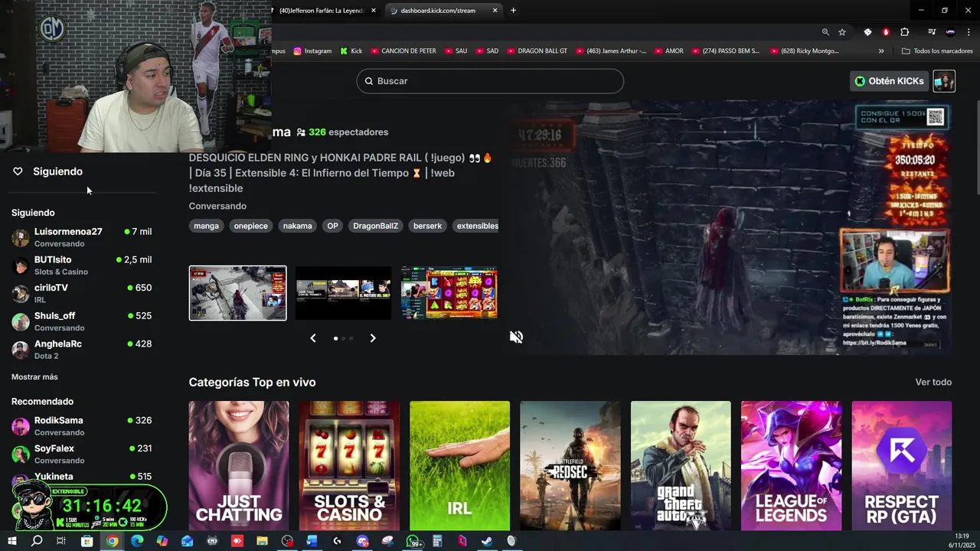The height and width of the screenshot is (551, 980).
Task: Open Word from the taskbar
Action: pos(312,541)
